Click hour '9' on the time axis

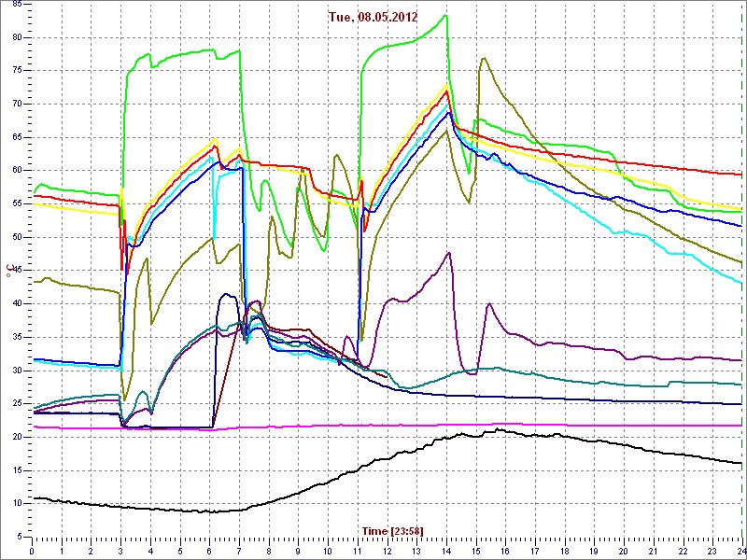(x=298, y=551)
